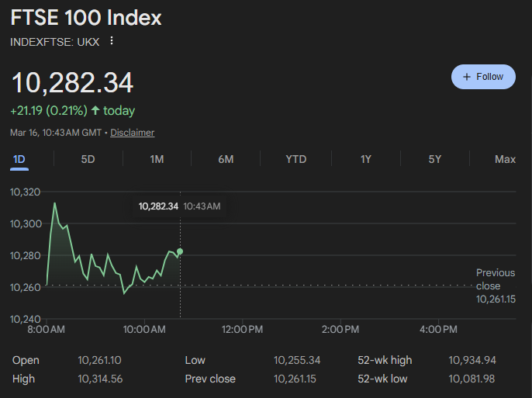Click the green up arrow beside today
532x398 pixels.
tap(95, 111)
